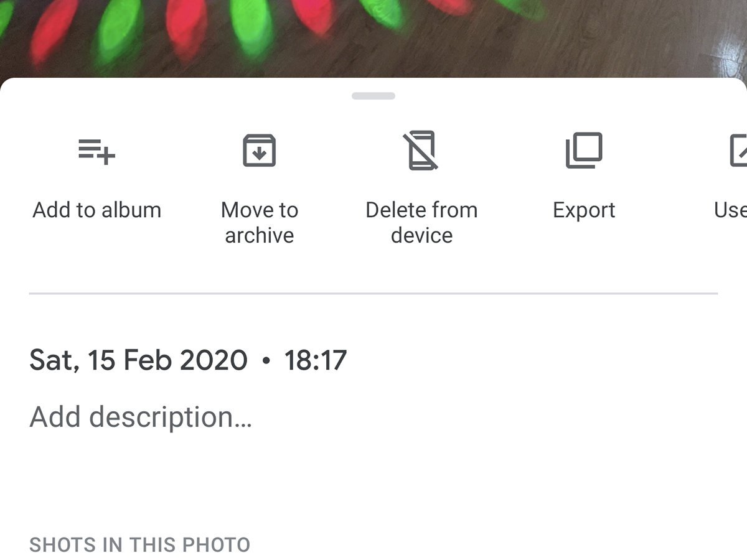
Task: Tap the date Sat, 15 Feb 2020
Action: coord(138,360)
